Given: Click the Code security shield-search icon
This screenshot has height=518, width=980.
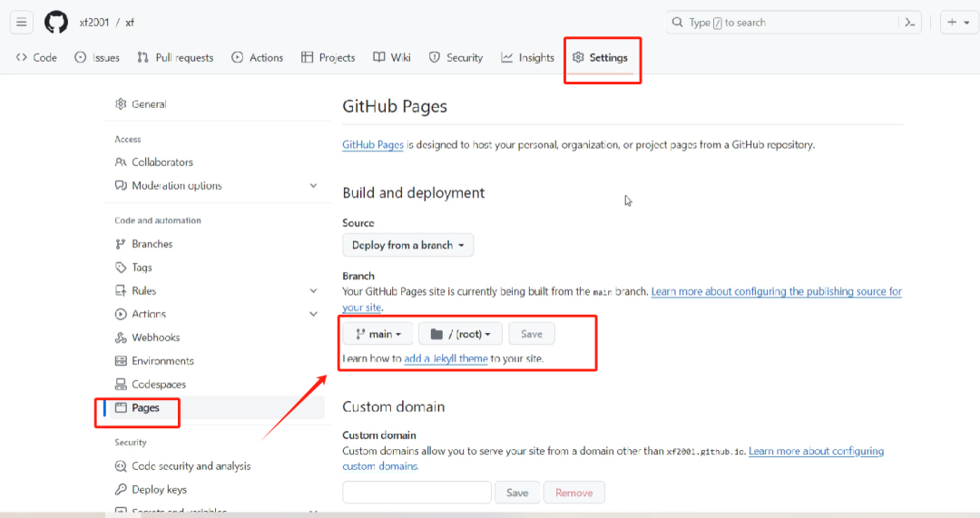Looking at the screenshot, I should [x=121, y=466].
